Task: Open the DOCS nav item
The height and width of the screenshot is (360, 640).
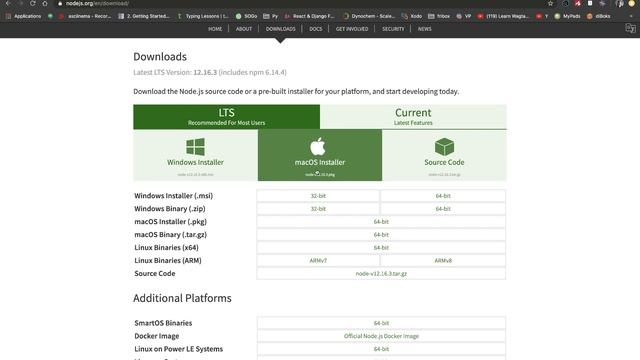Action: 316,29
